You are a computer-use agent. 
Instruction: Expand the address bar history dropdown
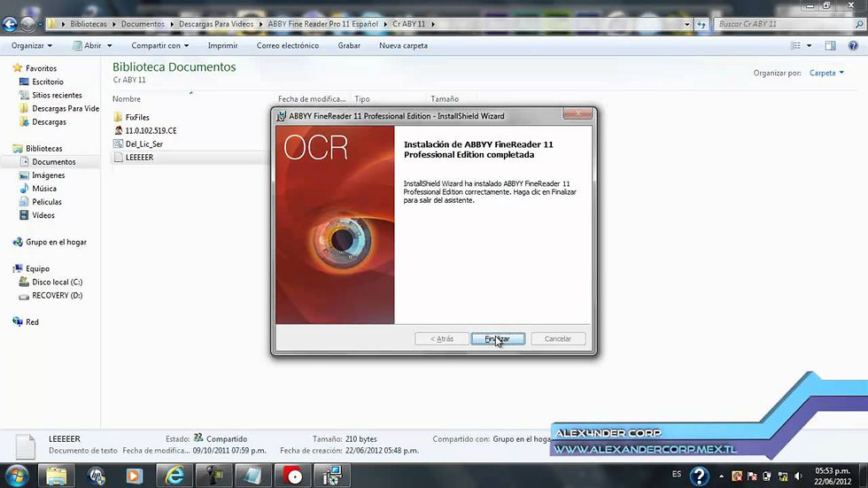coord(687,24)
